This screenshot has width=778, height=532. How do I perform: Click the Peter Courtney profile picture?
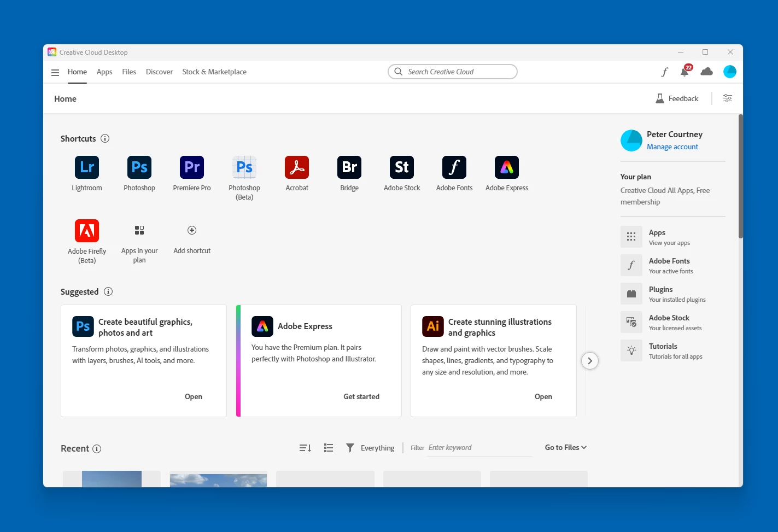(631, 141)
